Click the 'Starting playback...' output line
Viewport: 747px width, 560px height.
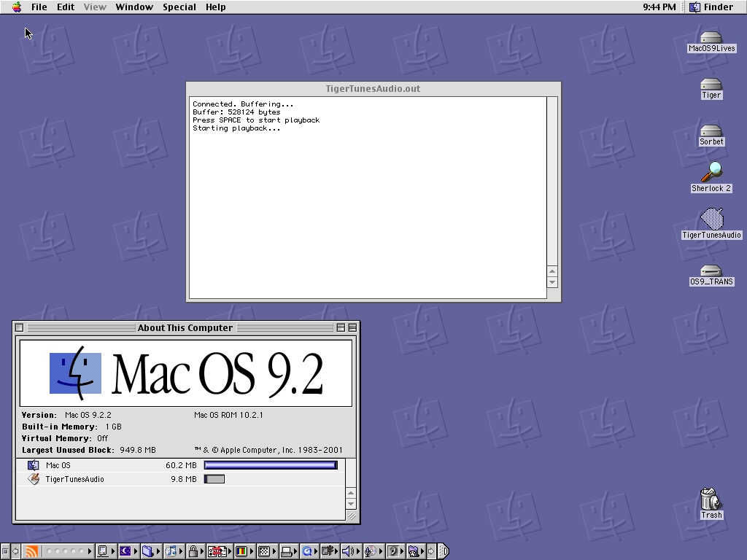click(x=236, y=128)
